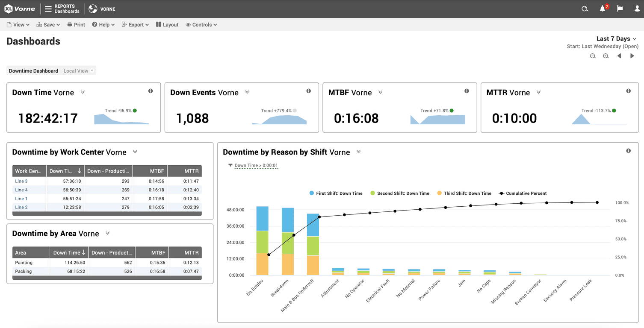Image resolution: width=644 pixels, height=328 pixels.
Task: Open the search icon in the top bar
Action: [585, 9]
